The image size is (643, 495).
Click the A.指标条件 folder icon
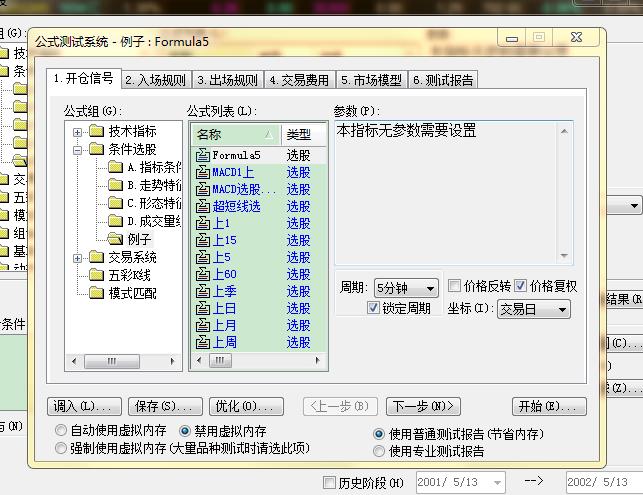pyautogui.click(x=116, y=167)
